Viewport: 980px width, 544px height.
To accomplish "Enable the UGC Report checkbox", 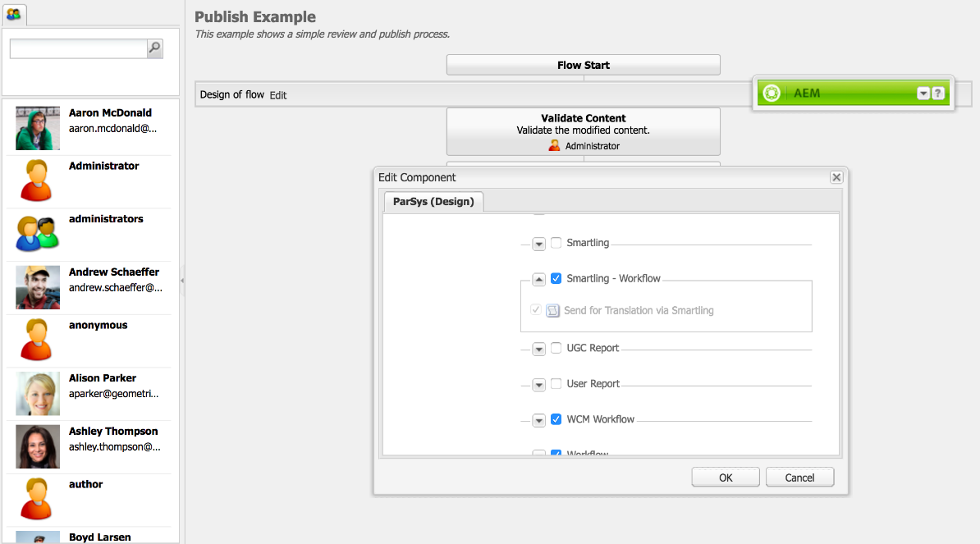I will coord(556,348).
